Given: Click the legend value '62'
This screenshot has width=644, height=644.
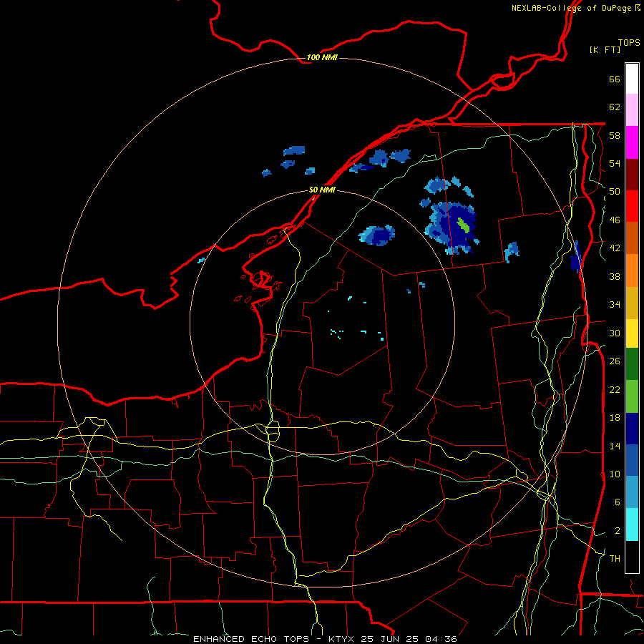Looking at the screenshot, I should point(615,107).
